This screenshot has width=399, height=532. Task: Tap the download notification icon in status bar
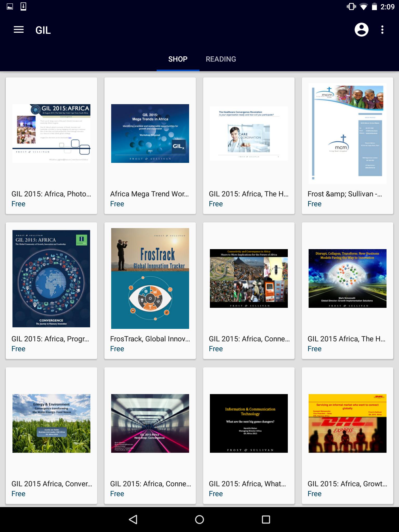click(x=23, y=6)
